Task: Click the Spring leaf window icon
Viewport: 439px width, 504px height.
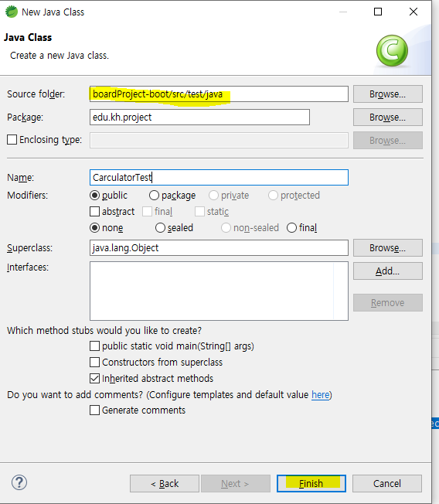Action: (x=12, y=12)
